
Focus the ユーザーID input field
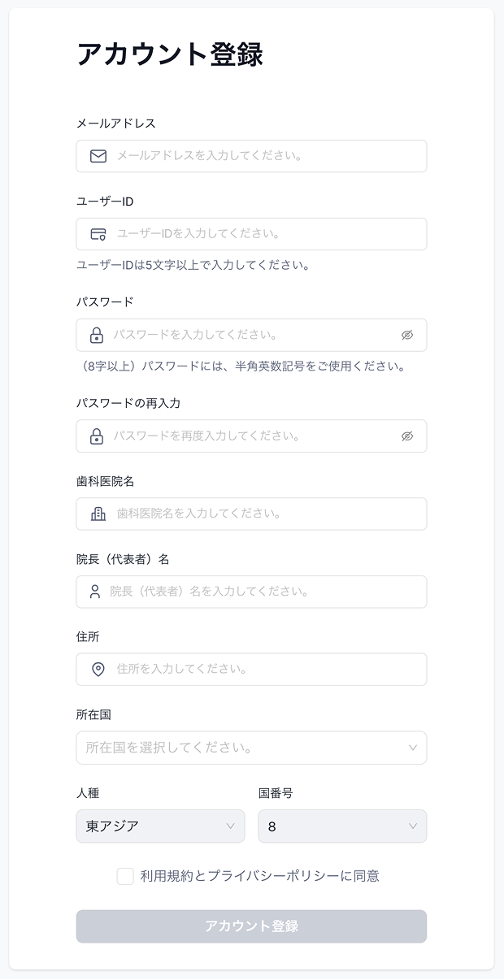click(251, 234)
